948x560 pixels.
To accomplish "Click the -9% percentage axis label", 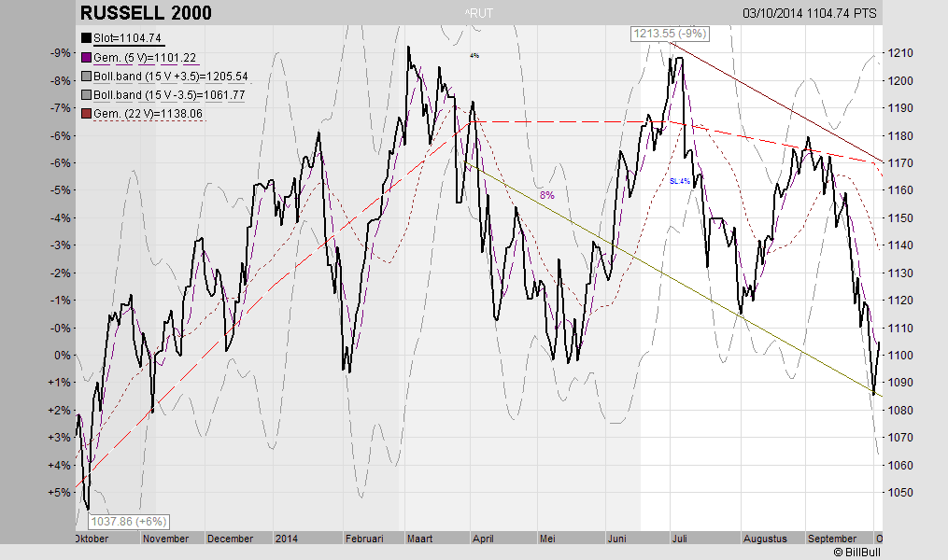I will point(60,53).
